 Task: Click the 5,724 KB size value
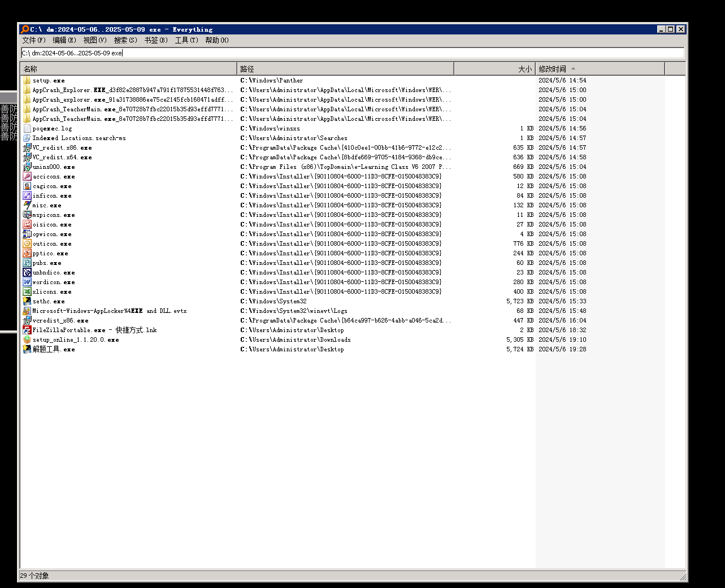coord(520,350)
